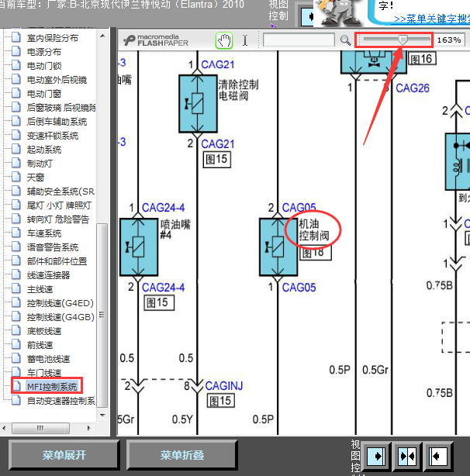Image resolution: width=470 pixels, height=476 pixels.
Task: Open 后倒车辅助系统 tree item
Action: tap(57, 122)
